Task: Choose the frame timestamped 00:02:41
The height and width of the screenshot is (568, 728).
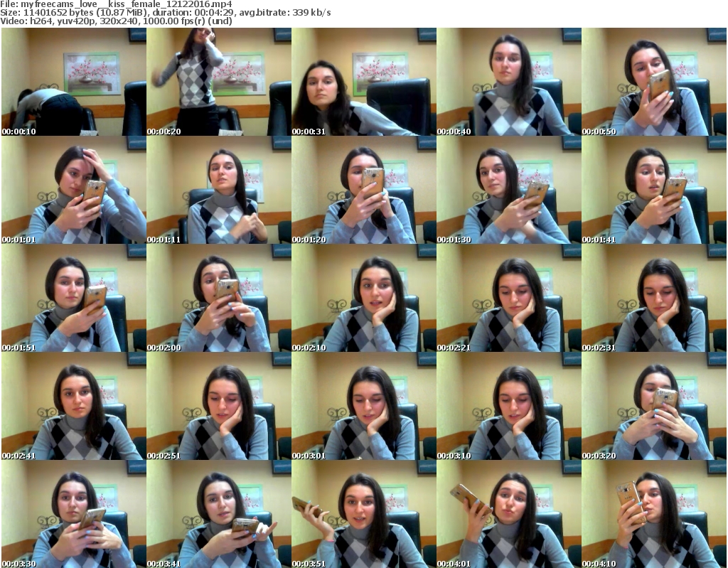Action: pos(74,406)
